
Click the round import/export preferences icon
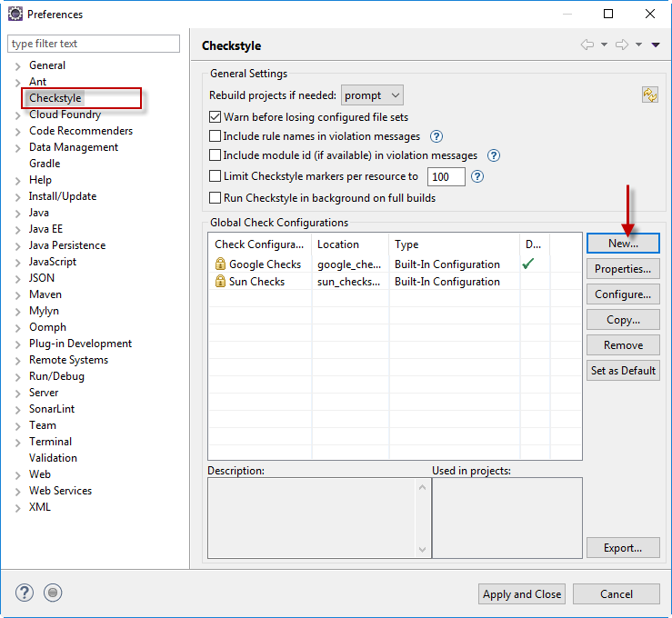click(54, 593)
